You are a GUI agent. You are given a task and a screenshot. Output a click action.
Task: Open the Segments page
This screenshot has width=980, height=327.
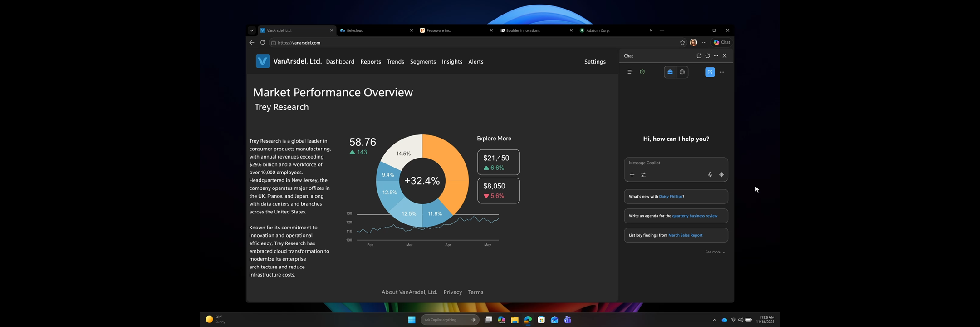[x=423, y=62]
